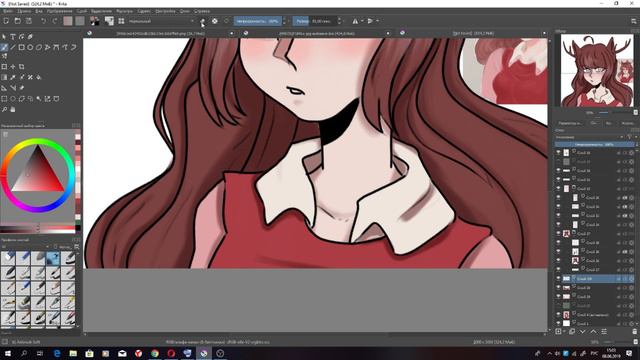Select the Pan hand tool
Viewport: 640px width, 360px height.
click(x=13, y=109)
